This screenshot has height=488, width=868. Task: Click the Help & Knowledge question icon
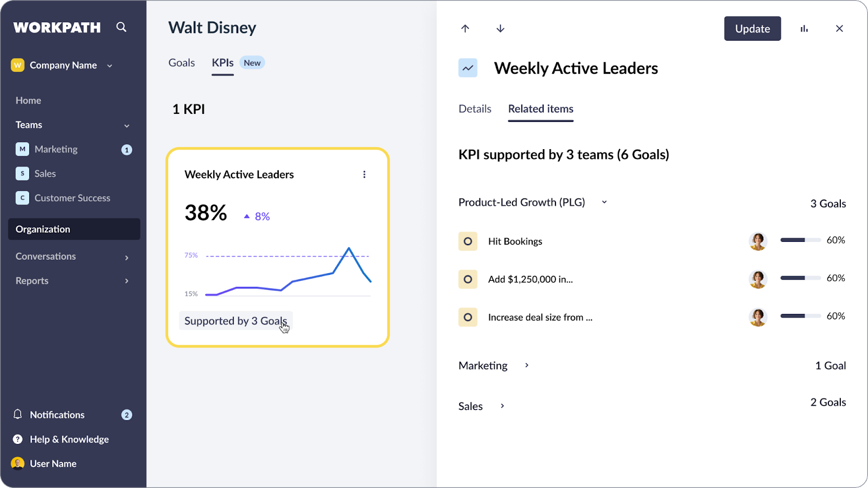point(18,439)
